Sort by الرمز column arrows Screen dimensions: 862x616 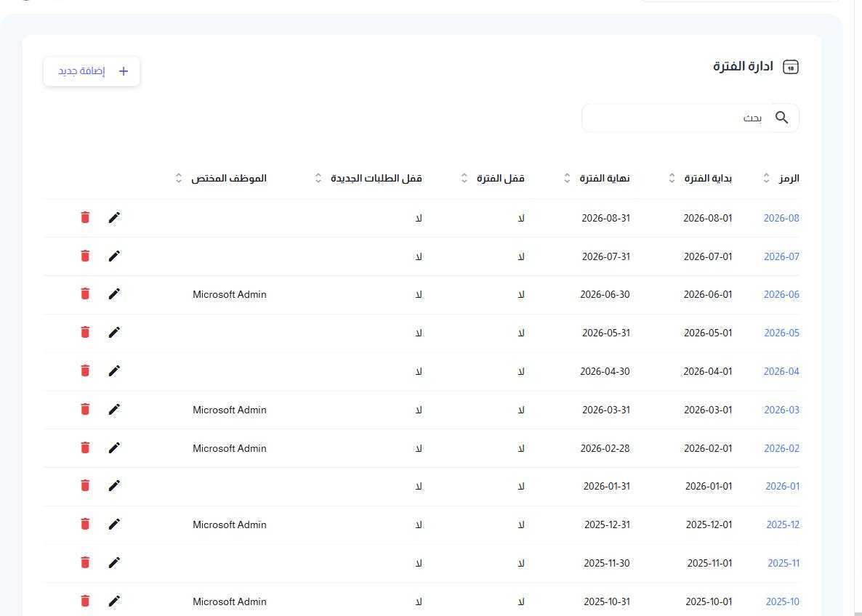tap(766, 178)
